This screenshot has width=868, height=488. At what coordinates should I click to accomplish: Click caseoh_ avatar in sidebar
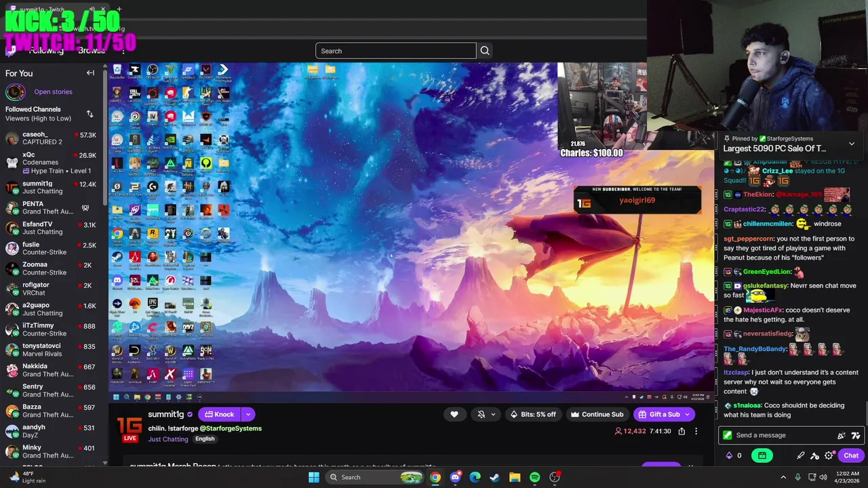[12, 138]
